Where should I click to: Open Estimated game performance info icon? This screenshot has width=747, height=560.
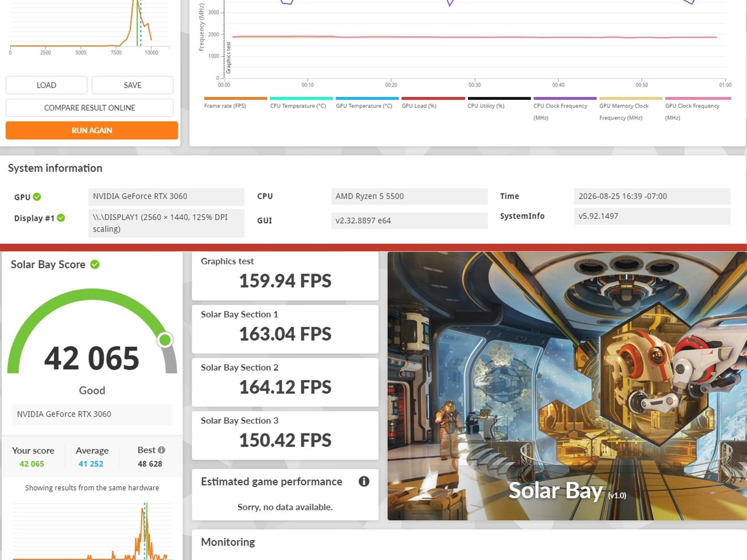(x=364, y=481)
